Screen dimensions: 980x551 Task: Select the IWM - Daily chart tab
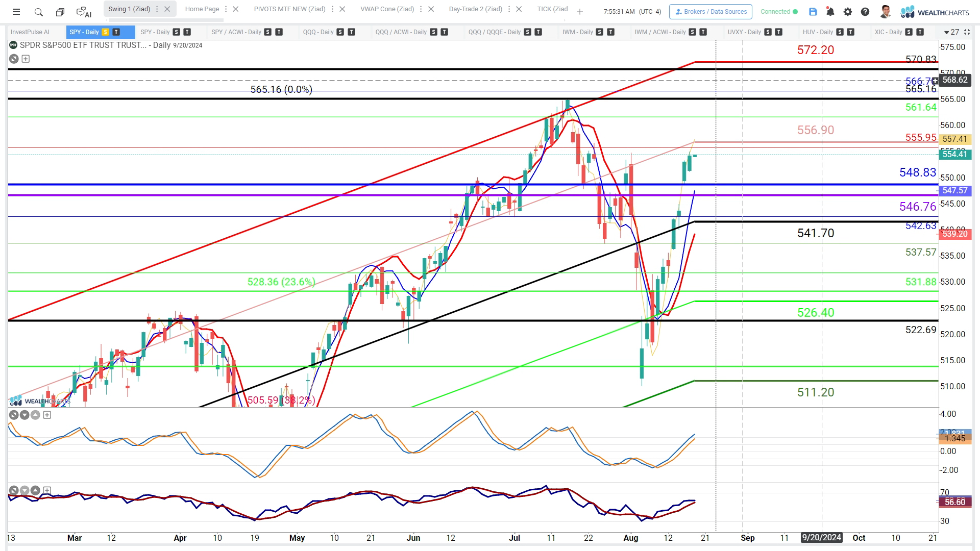point(578,32)
